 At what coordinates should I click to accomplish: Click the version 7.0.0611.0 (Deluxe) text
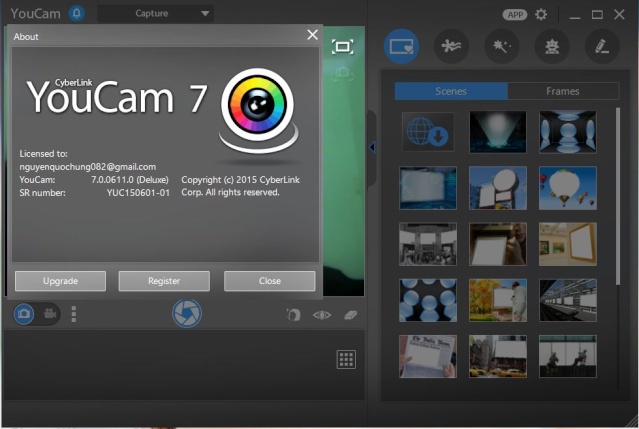[130, 180]
